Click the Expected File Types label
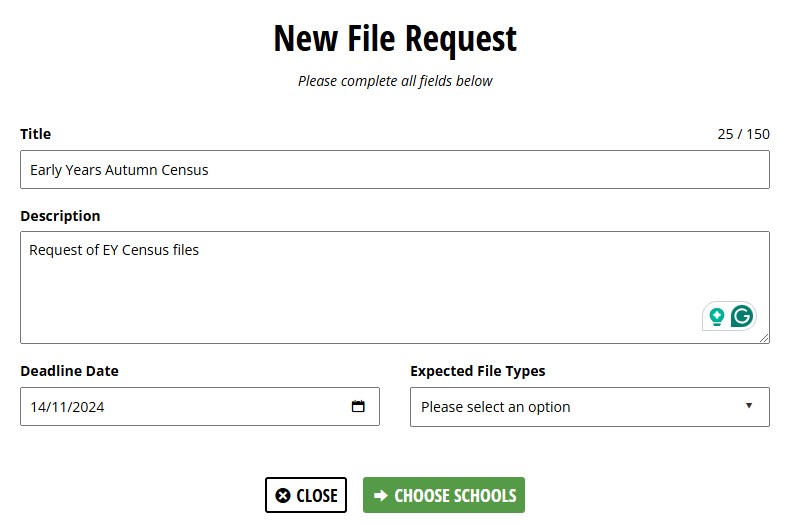The image size is (786, 525). 477,371
